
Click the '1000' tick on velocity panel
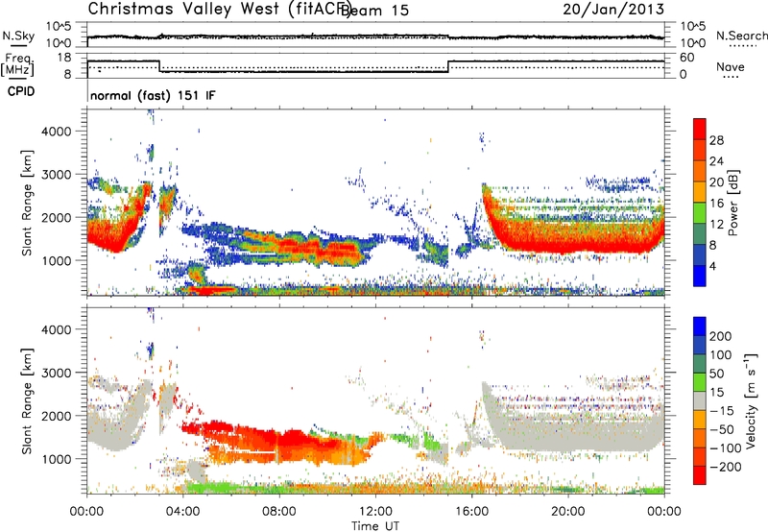[57, 459]
